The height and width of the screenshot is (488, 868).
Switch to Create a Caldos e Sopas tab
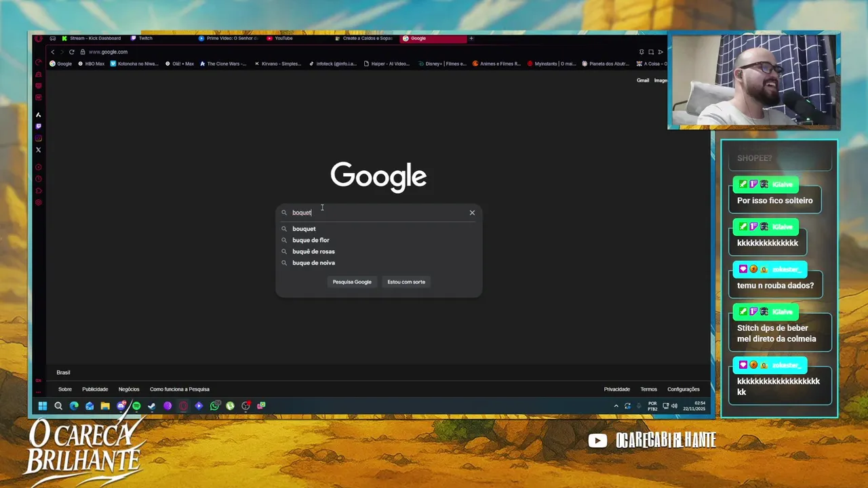pos(365,39)
